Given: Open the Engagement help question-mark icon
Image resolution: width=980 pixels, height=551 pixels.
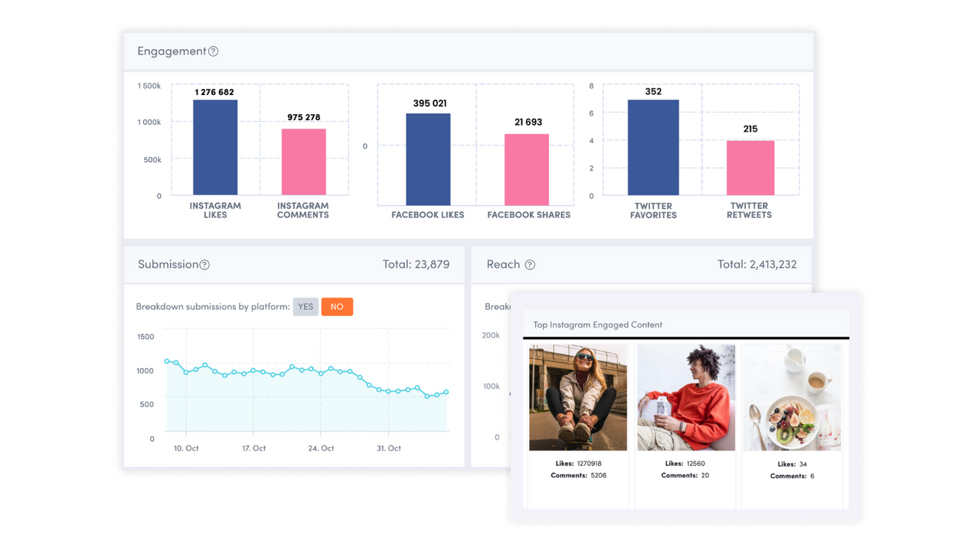Looking at the screenshot, I should 214,51.
